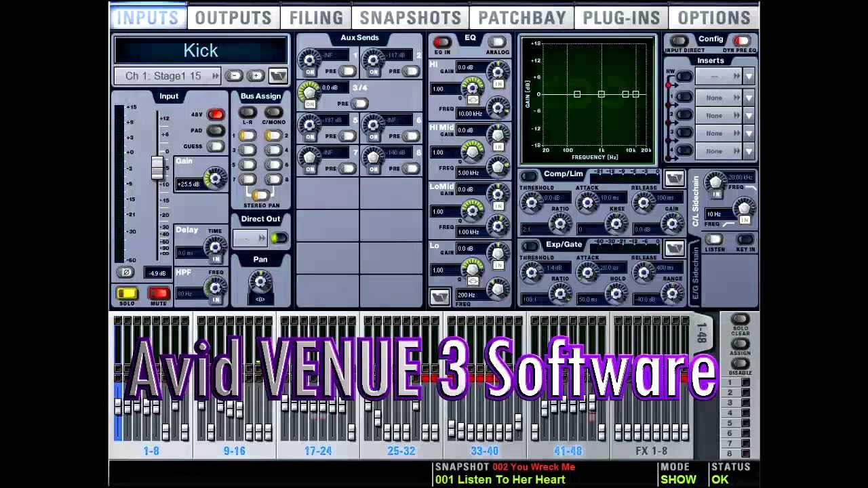Open insert slot 4 dropdown arrow
Viewport: 868px width, 488px height.
click(x=749, y=150)
